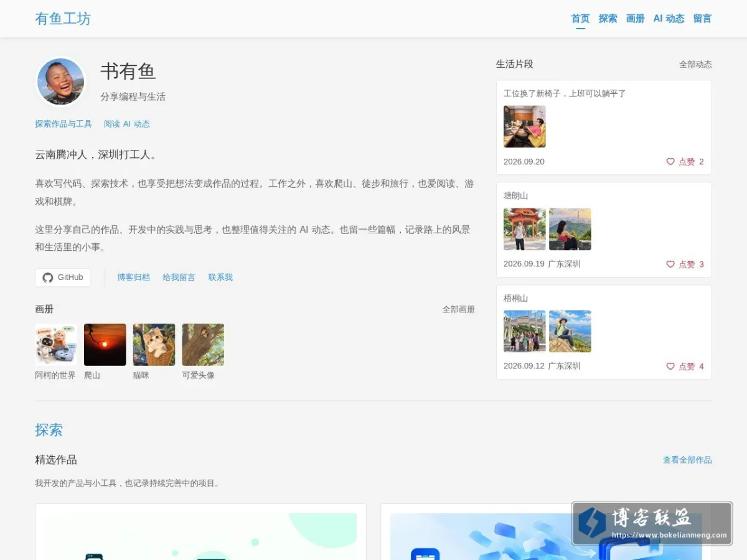Click the 生活片段 heading
The image size is (747, 560).
[515, 64]
